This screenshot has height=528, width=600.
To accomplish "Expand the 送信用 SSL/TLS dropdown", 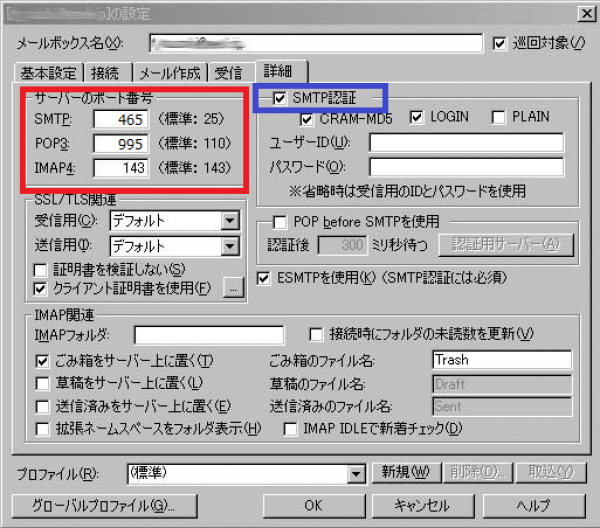I will (230, 245).
